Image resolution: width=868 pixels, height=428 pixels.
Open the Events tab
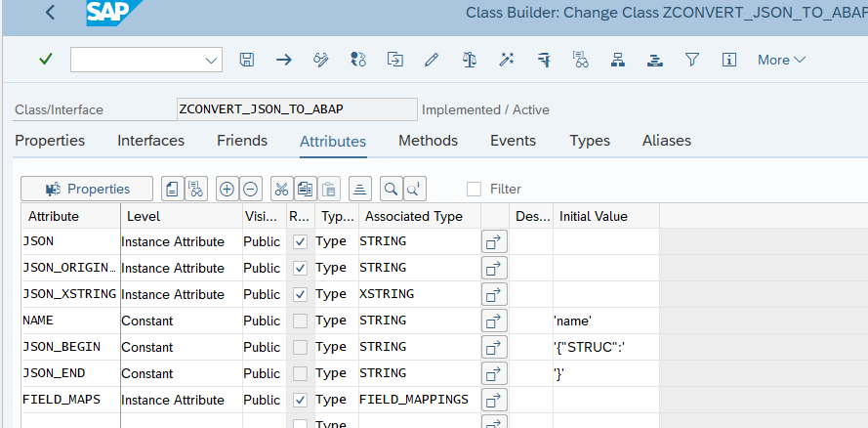[514, 141]
